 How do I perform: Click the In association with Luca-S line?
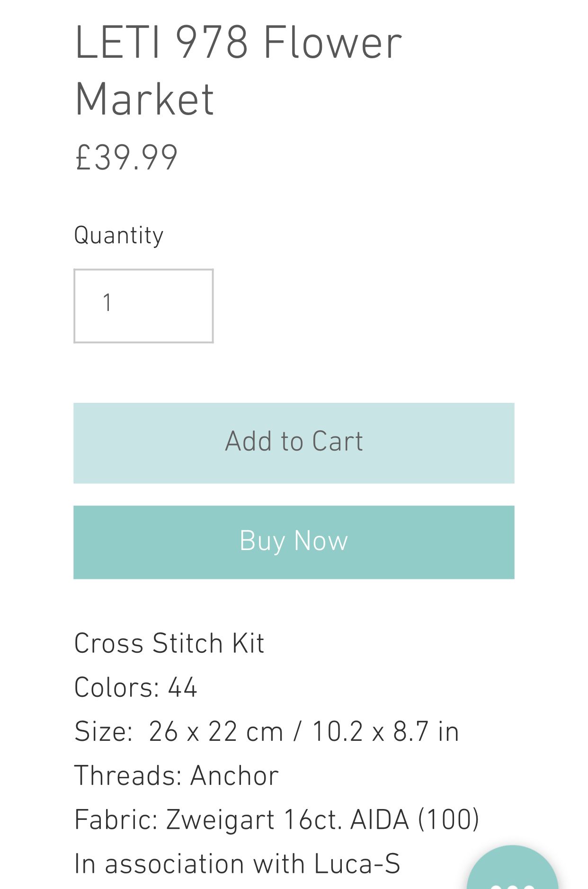(237, 864)
